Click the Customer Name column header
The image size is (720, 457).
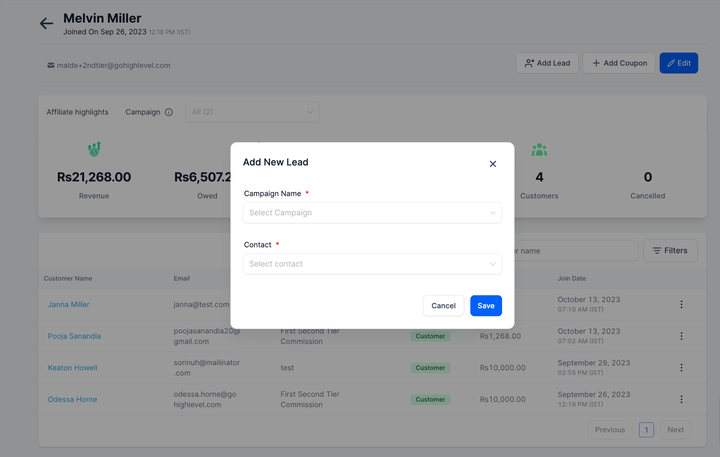click(68, 278)
